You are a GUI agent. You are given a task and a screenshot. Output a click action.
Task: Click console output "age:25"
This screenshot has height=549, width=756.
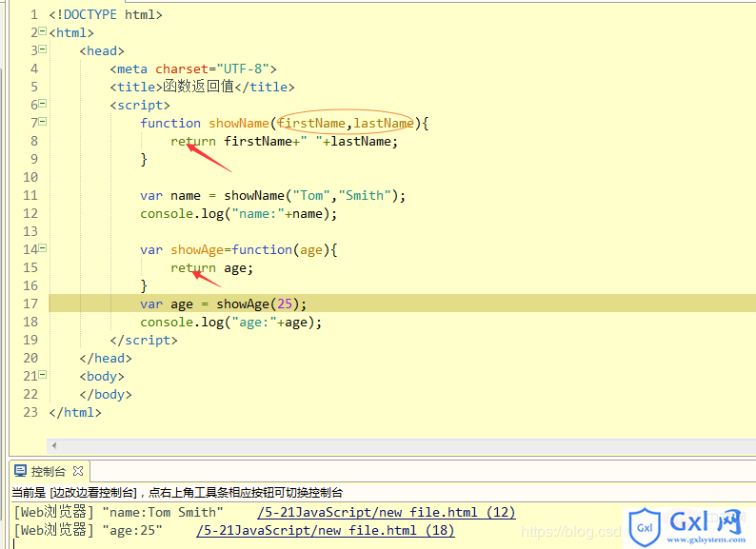[132, 531]
